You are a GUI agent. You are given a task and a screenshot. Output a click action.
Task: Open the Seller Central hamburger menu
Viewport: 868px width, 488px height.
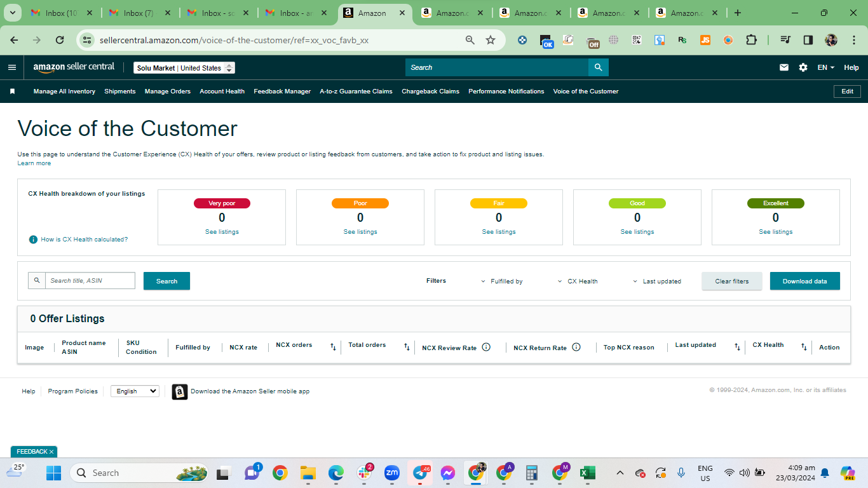[12, 67]
